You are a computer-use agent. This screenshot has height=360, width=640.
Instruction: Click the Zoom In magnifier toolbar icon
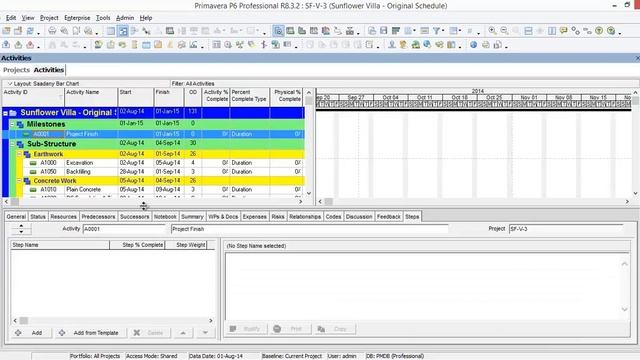point(492,31)
